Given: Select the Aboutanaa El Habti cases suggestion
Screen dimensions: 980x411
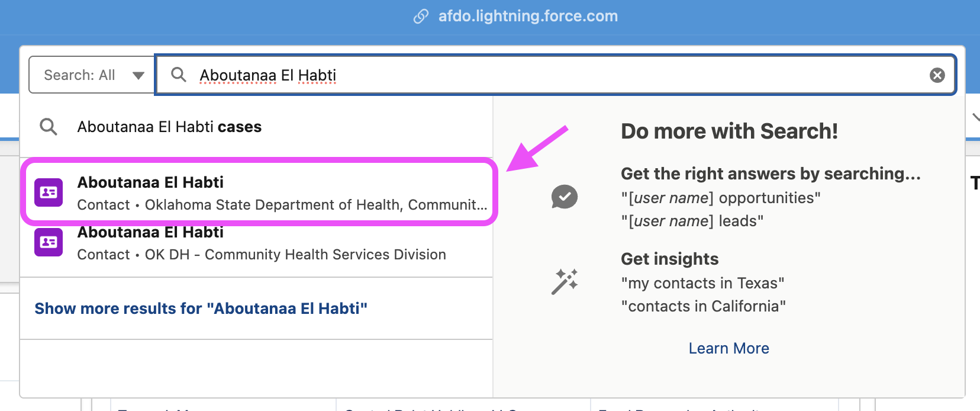Looking at the screenshot, I should click(x=169, y=126).
